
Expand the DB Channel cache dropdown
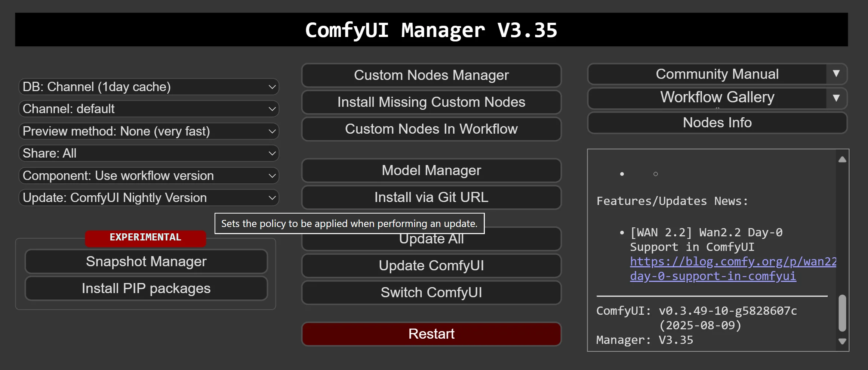(149, 87)
